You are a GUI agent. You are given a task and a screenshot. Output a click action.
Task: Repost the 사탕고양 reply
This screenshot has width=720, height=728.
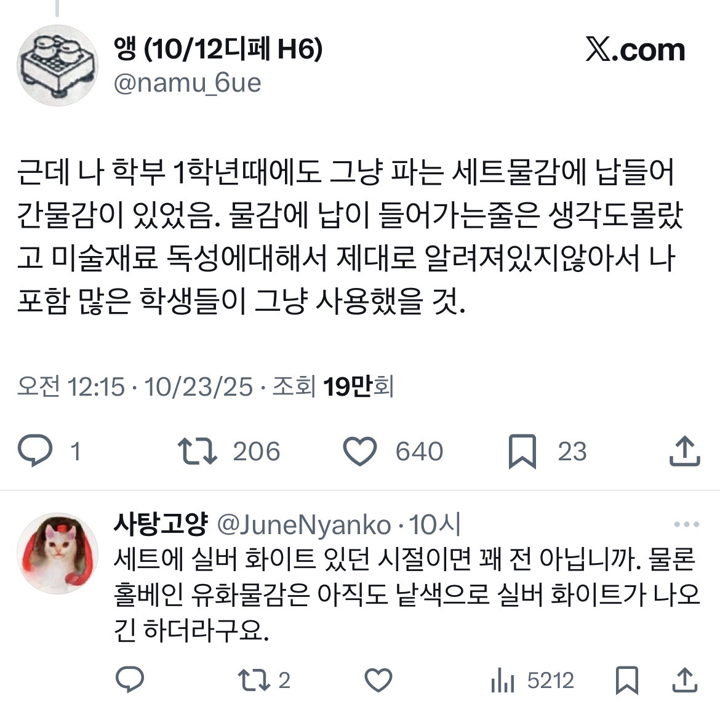(254, 680)
